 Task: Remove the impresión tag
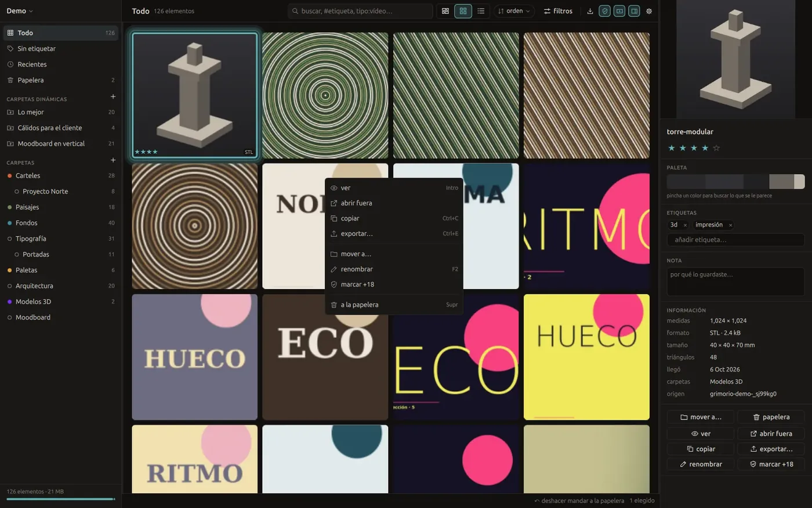click(730, 225)
